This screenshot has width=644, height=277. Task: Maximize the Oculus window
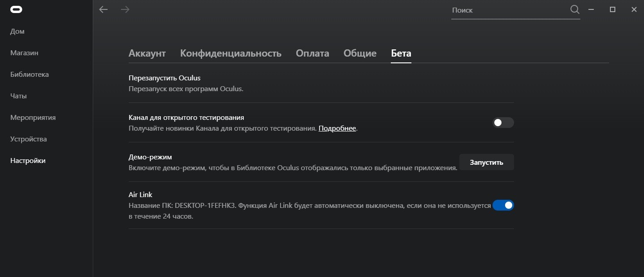pos(613,9)
